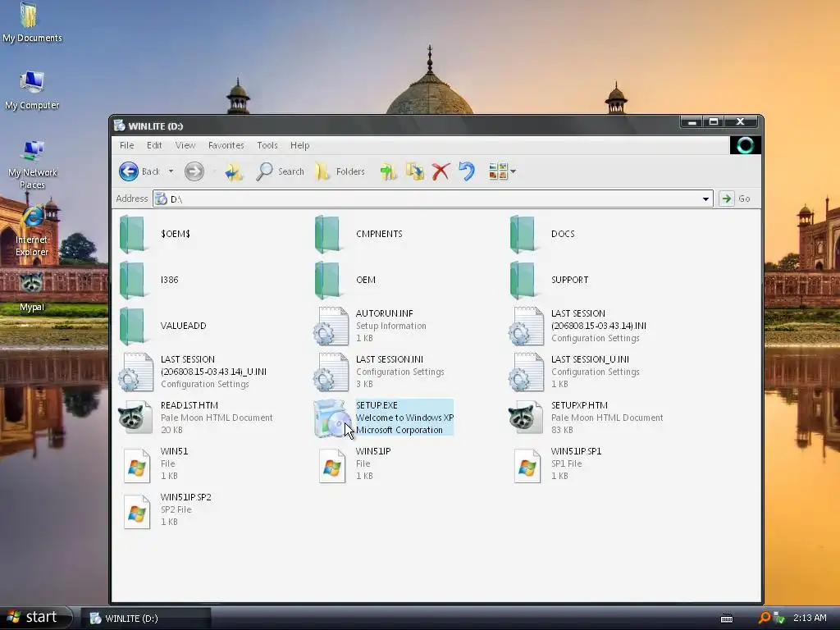Screen dimensions: 840x630
Task: Go back with the Back arrow button
Action: coord(139,171)
